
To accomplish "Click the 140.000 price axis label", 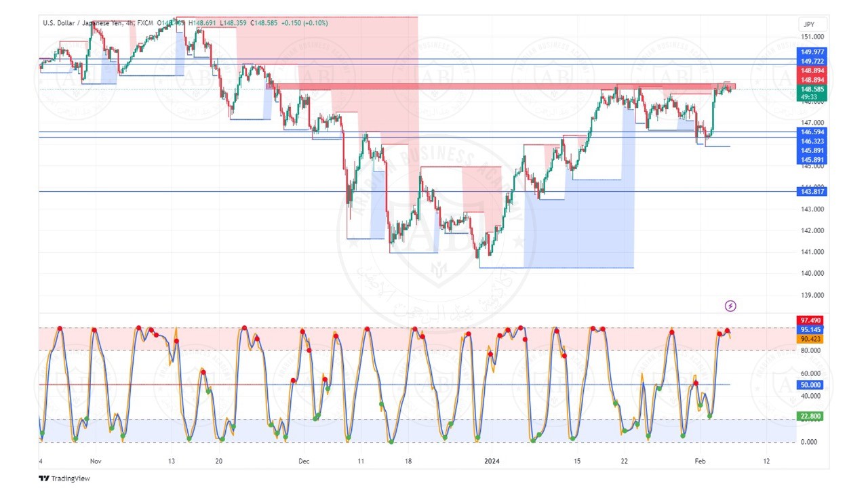I will click(x=812, y=274).
